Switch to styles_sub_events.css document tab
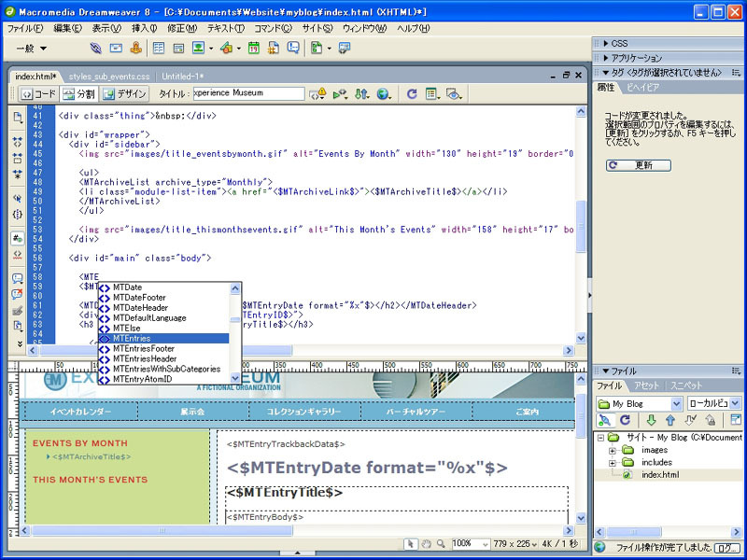This screenshot has height=560, width=747. pyautogui.click(x=109, y=77)
